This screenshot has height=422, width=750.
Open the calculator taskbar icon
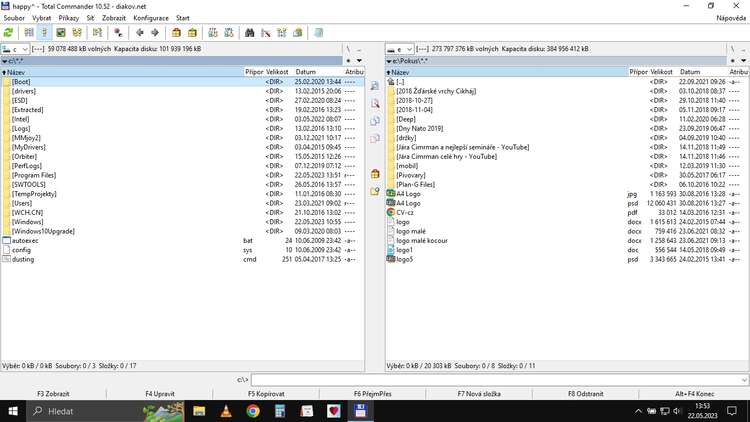coord(280,411)
